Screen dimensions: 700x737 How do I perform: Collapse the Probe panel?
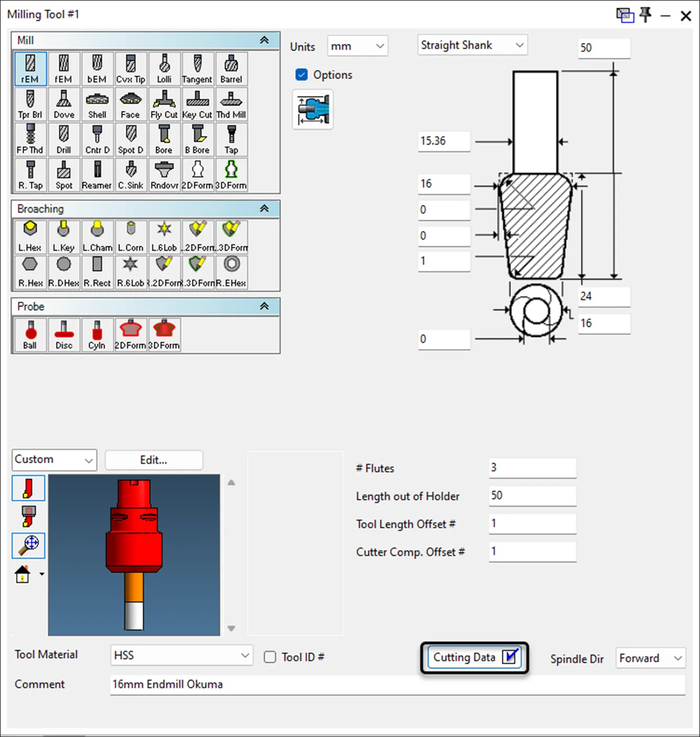[265, 306]
